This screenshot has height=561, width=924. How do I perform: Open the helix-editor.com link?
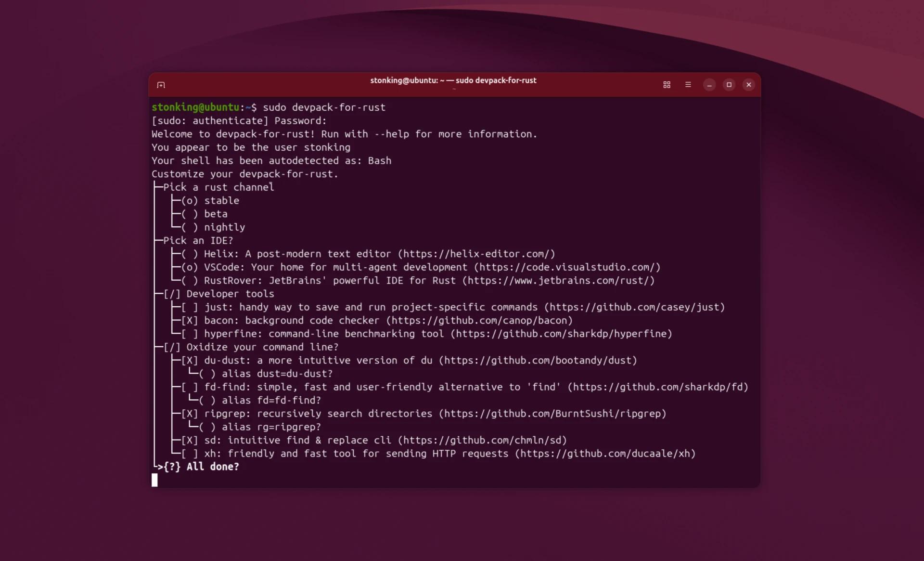pos(476,254)
